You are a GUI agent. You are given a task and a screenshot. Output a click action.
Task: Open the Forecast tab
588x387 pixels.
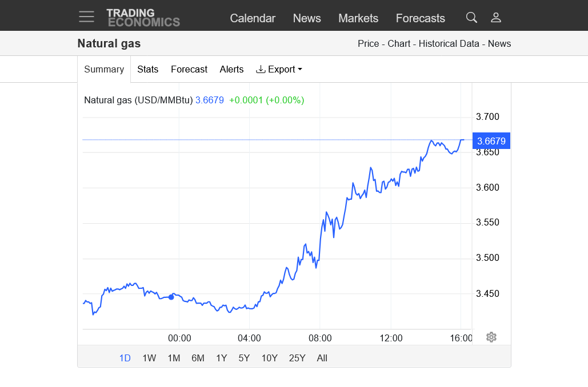point(189,69)
